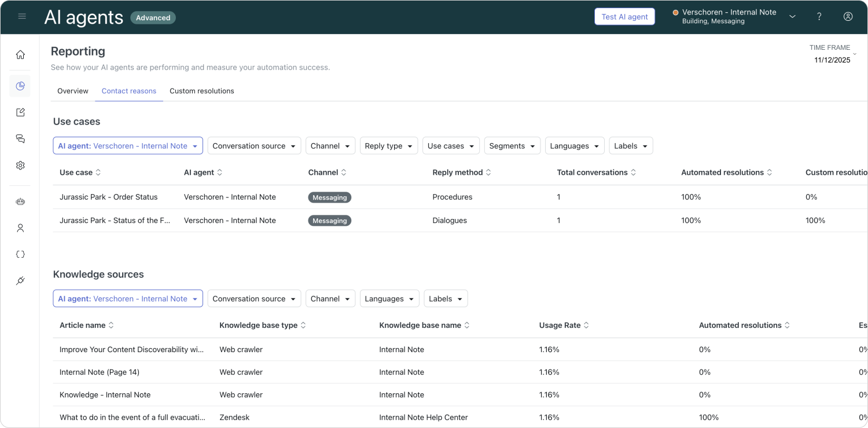Viewport: 868px width, 428px height.
Task: Open conversations chat bubbles icon
Action: 20,139
